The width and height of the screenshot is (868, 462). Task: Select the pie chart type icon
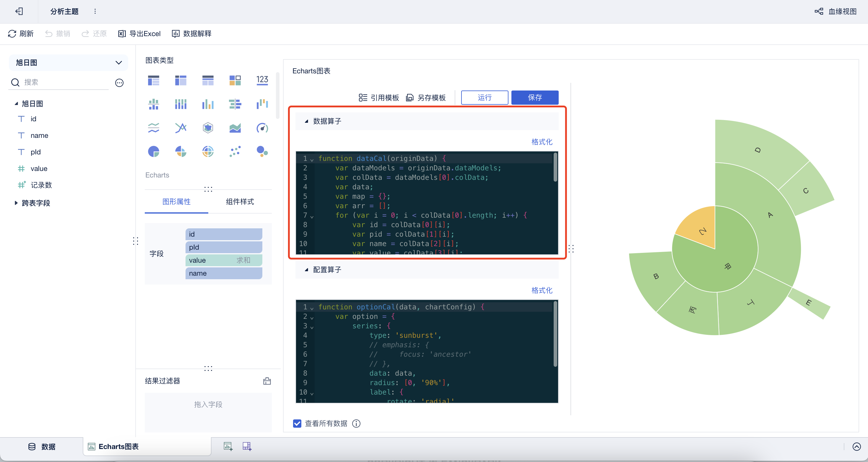(x=154, y=151)
